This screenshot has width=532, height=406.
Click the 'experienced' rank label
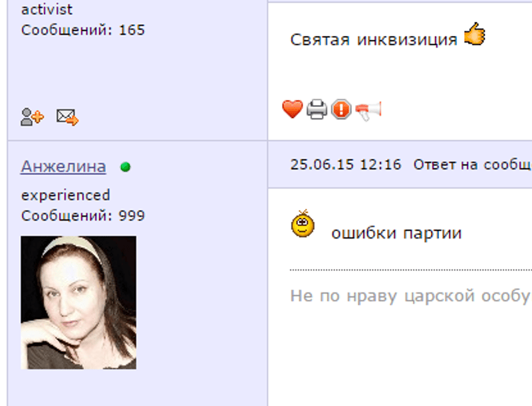point(65,195)
